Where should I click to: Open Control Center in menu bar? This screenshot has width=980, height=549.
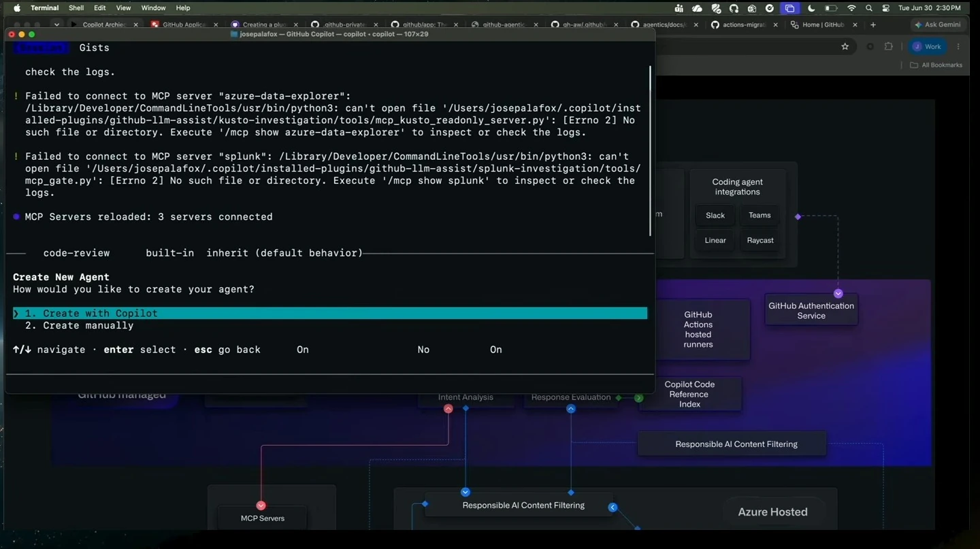pyautogui.click(x=885, y=8)
